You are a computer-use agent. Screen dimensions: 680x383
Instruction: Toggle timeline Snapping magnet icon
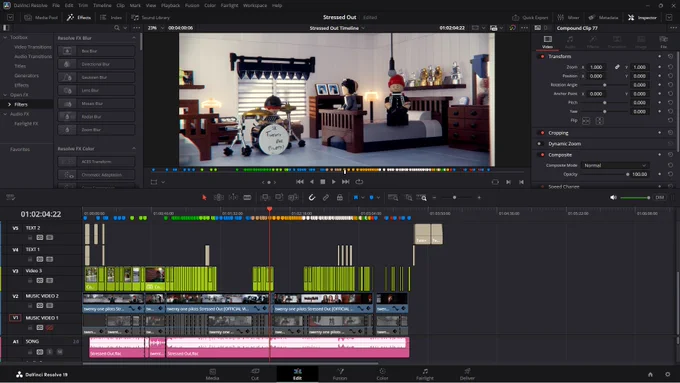311,197
